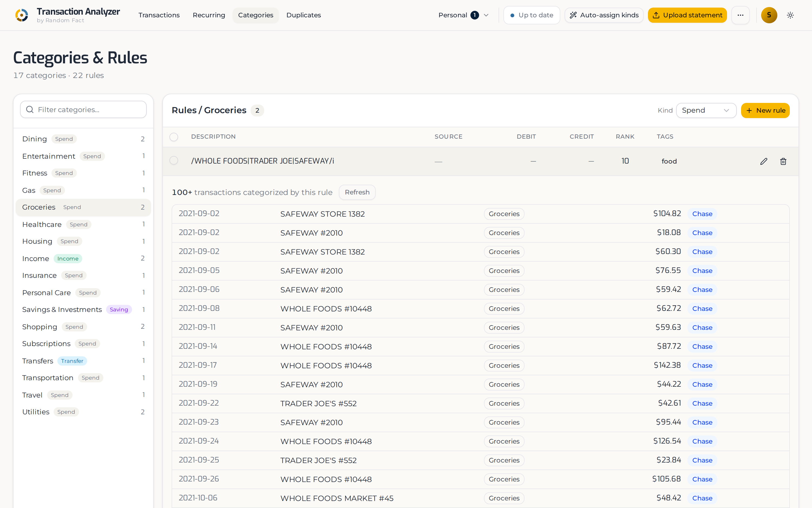812x508 pixels.
Task: Click the Chase tag on the $126.54 row
Action: [702, 441]
